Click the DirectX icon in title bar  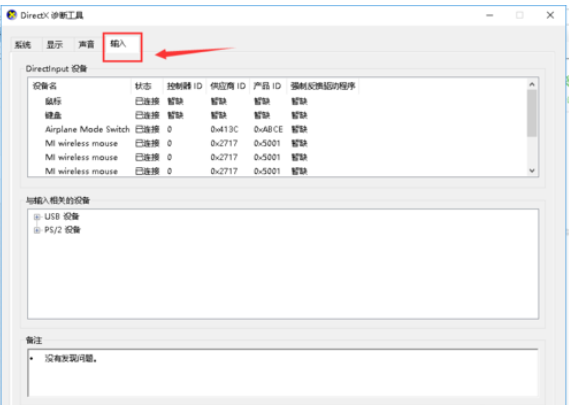pos(12,15)
